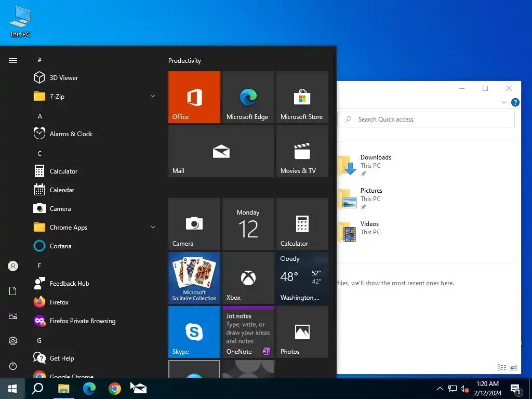Open the Calculator tile
The height and width of the screenshot is (399, 532).
tap(302, 224)
